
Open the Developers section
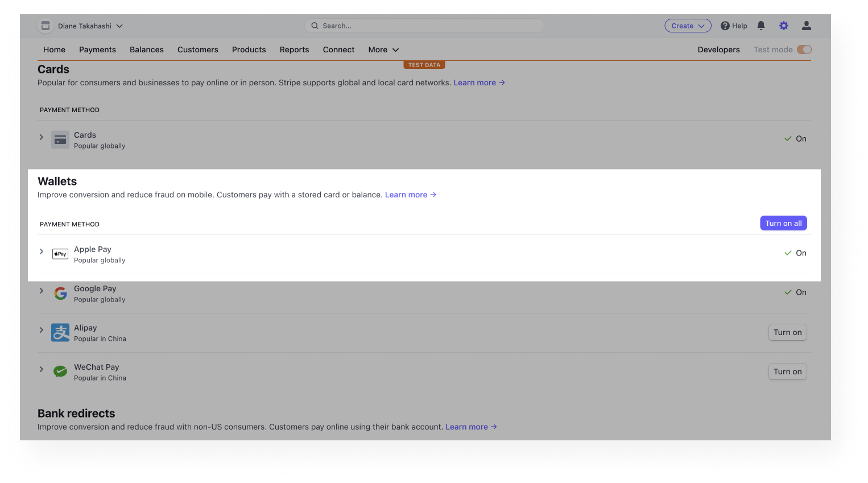(x=718, y=49)
